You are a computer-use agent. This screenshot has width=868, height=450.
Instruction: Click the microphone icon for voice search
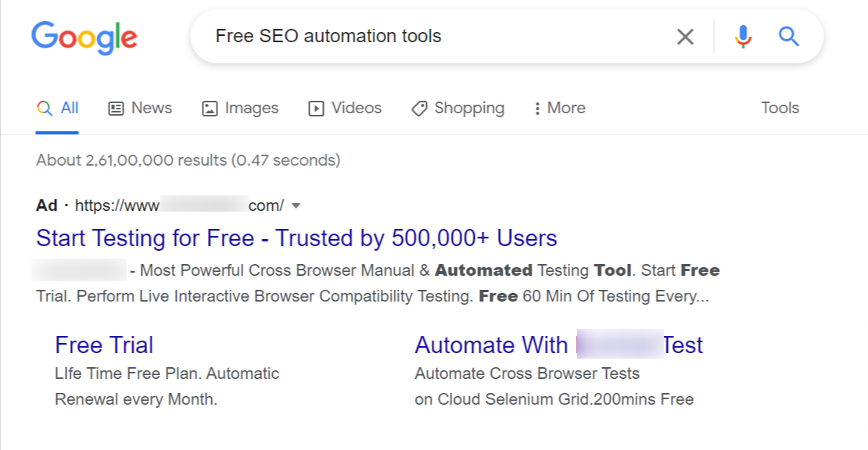742,36
